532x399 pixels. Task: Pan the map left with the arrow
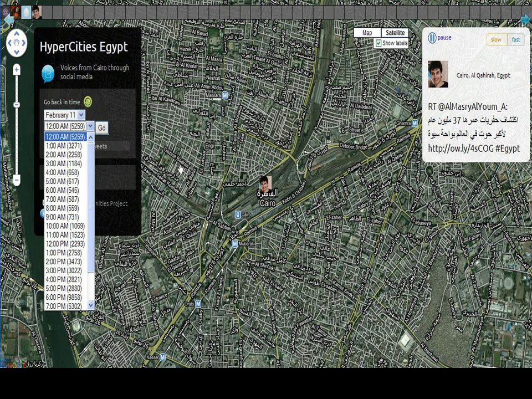click(10, 43)
